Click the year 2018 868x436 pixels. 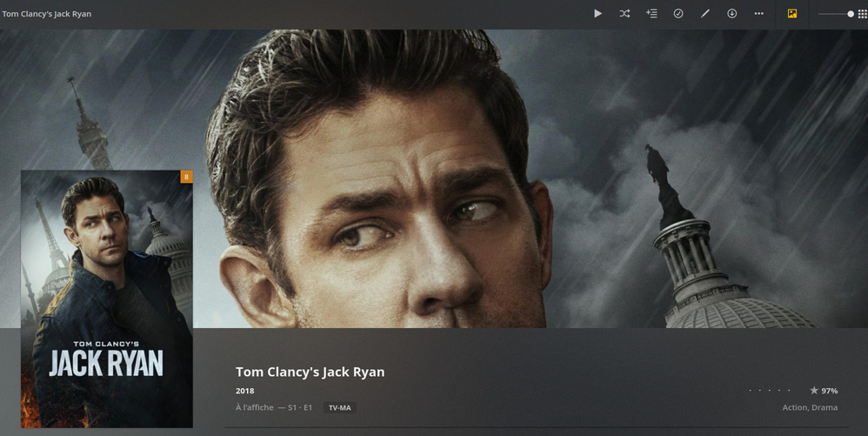[x=244, y=391]
